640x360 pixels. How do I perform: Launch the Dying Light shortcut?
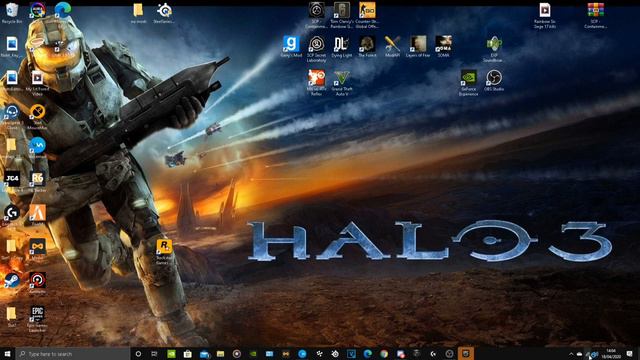(342, 46)
